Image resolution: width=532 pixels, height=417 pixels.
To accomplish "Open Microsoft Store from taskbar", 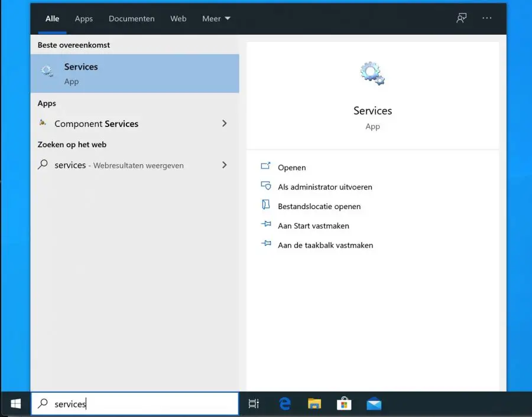I will pos(344,403).
